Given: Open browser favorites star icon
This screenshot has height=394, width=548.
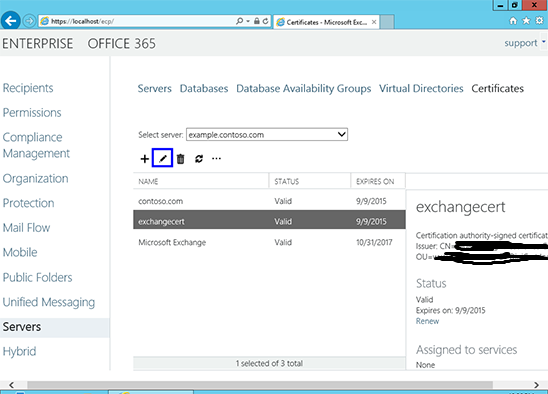Looking at the screenshot, I should (526, 21).
